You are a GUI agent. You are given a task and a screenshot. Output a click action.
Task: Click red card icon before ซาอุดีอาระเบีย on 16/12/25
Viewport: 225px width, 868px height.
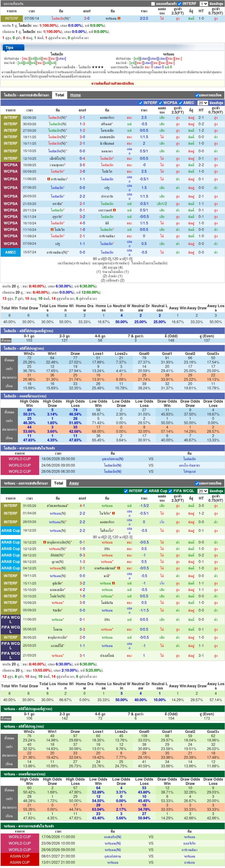(x=44, y=542)
